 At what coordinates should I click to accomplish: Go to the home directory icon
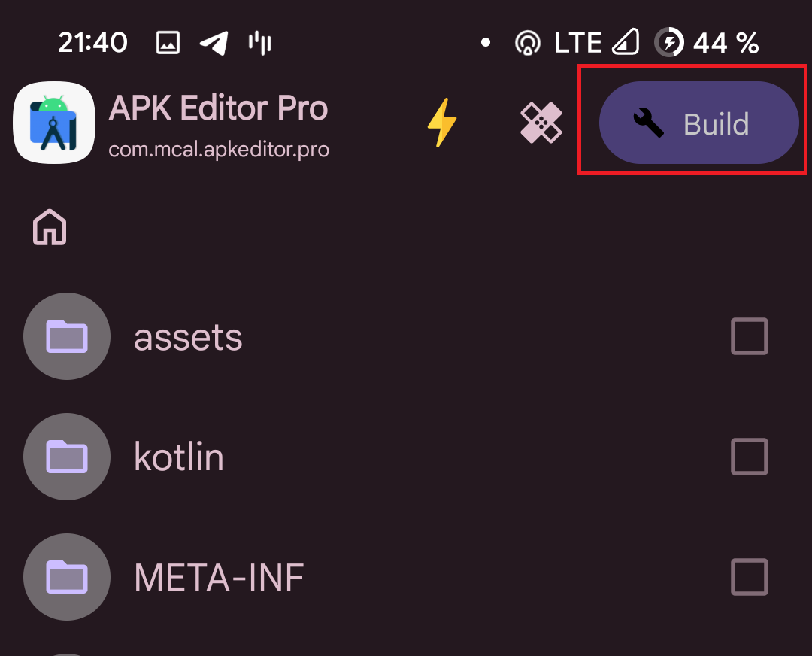[50, 227]
